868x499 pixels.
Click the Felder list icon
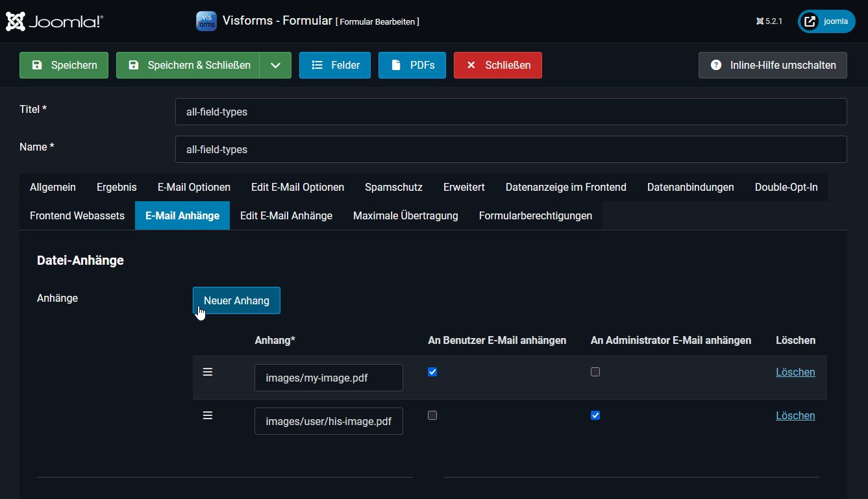(316, 65)
